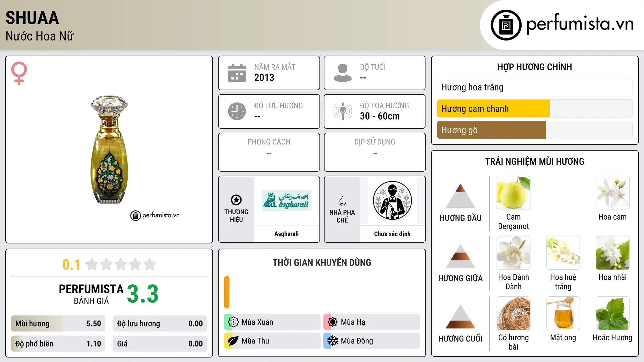Click the flower icon for Mùa Xuân
644x362 pixels.
pos(233,322)
